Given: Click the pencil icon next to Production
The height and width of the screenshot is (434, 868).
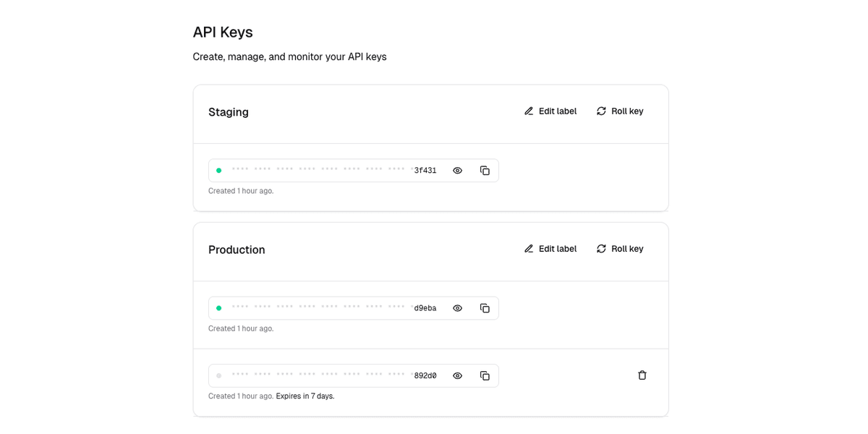Looking at the screenshot, I should coord(529,248).
